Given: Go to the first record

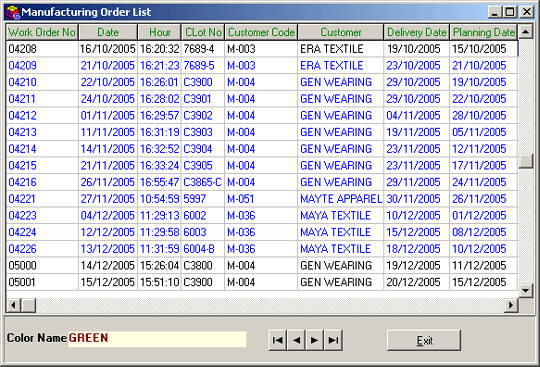Looking at the screenshot, I should tap(278, 340).
